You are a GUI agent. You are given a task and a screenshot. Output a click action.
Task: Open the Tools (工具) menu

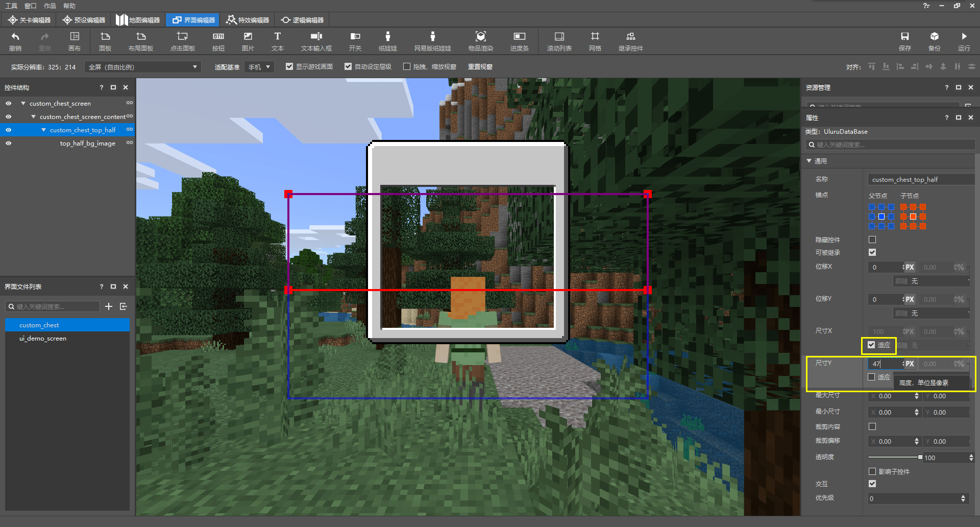click(x=11, y=6)
